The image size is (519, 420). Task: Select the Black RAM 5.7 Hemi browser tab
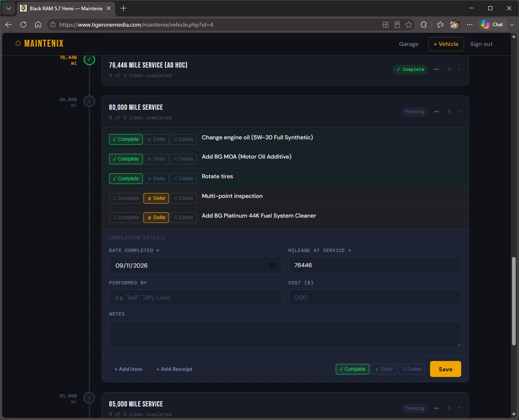[x=66, y=8]
